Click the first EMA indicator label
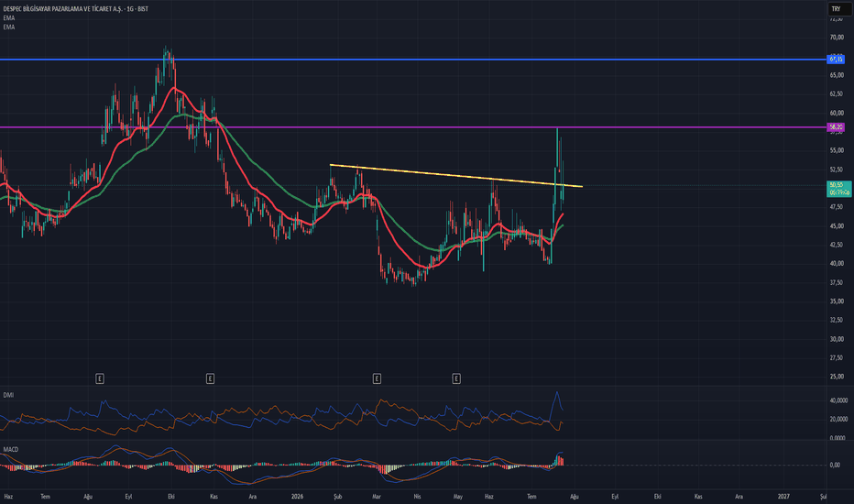 pyautogui.click(x=9, y=18)
